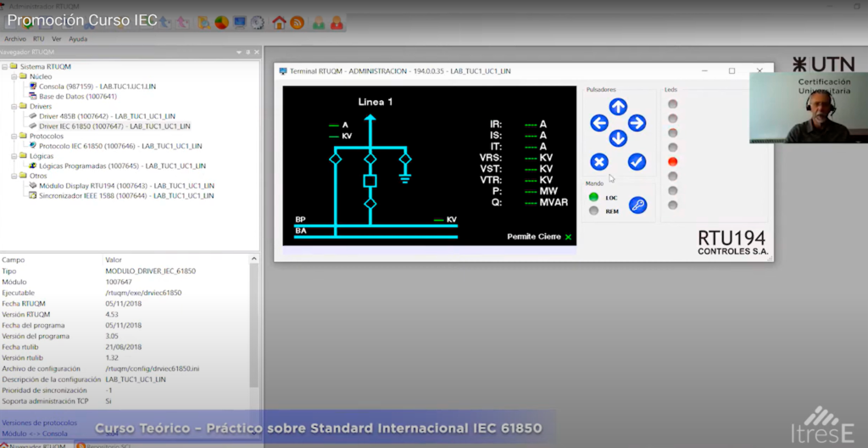Select Consola (987159) tree item
Viewport: 868px width, 448px height.
[x=97, y=87]
